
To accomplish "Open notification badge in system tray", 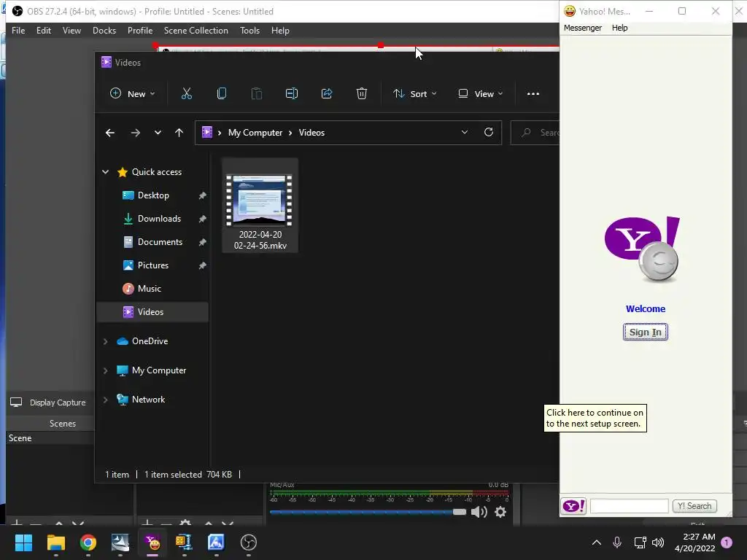I will (727, 542).
